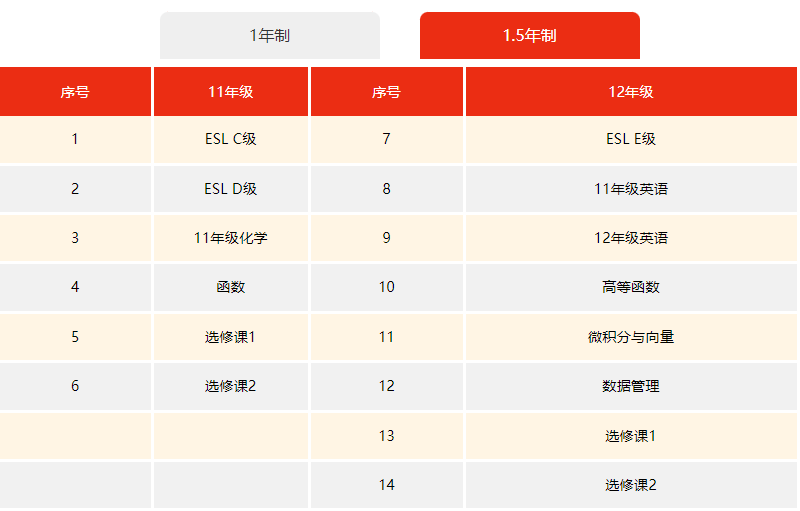Select 选修课1 in row number 5
The image size is (800, 511).
pos(231,337)
